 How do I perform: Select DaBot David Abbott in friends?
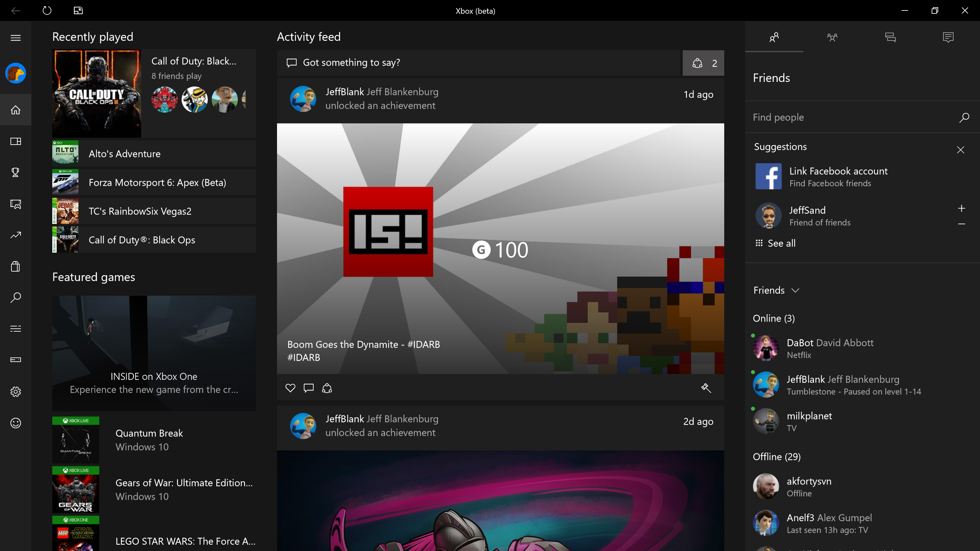(x=862, y=348)
